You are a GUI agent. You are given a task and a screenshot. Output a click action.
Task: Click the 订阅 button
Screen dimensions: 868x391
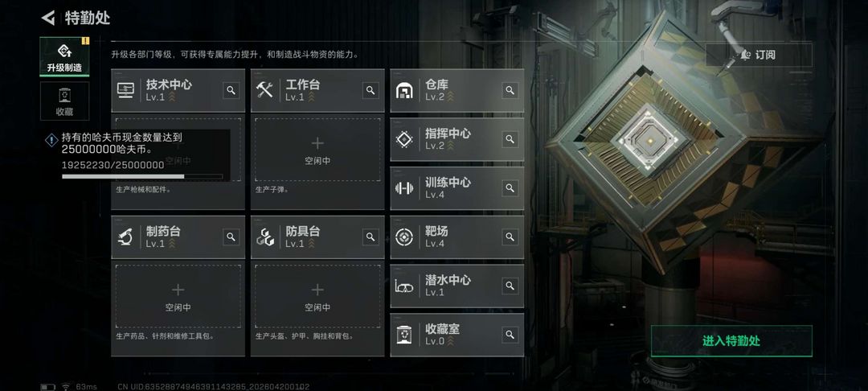[x=759, y=55]
